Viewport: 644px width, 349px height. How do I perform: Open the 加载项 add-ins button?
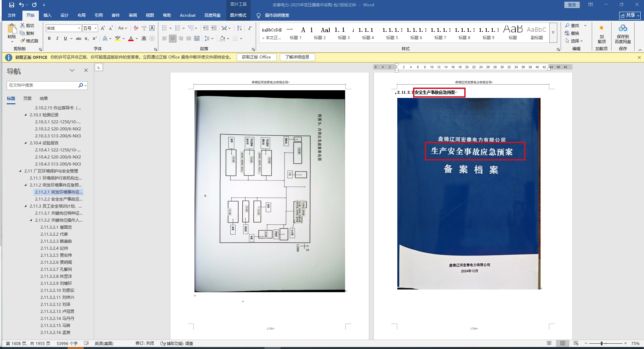(601, 34)
